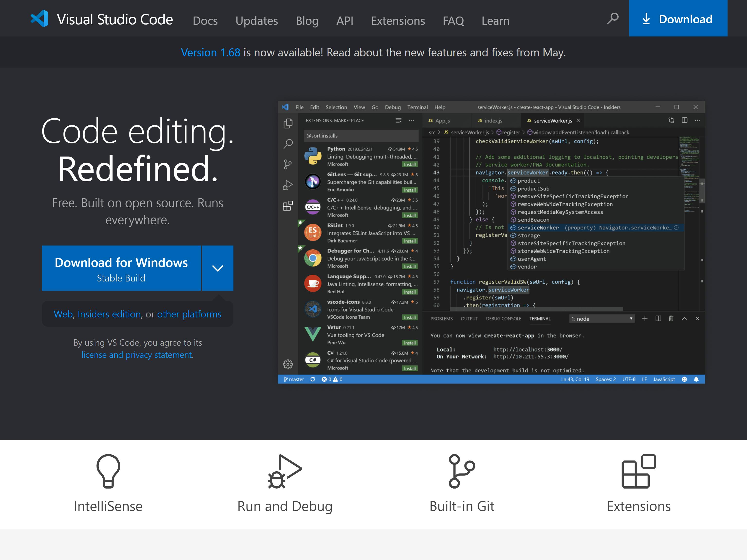Click the Extensions blocks icon below
This screenshot has height=560, width=747.
638,471
